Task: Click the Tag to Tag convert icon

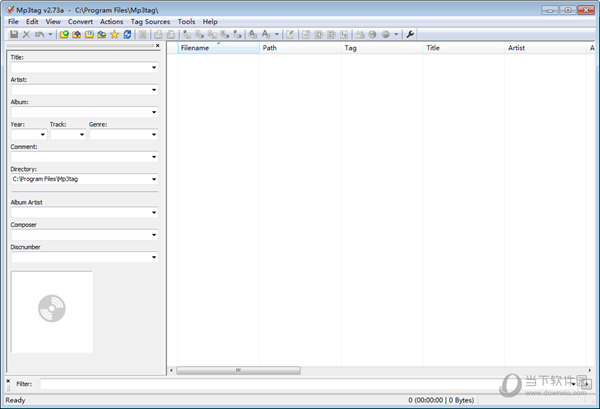Action: 237,34
